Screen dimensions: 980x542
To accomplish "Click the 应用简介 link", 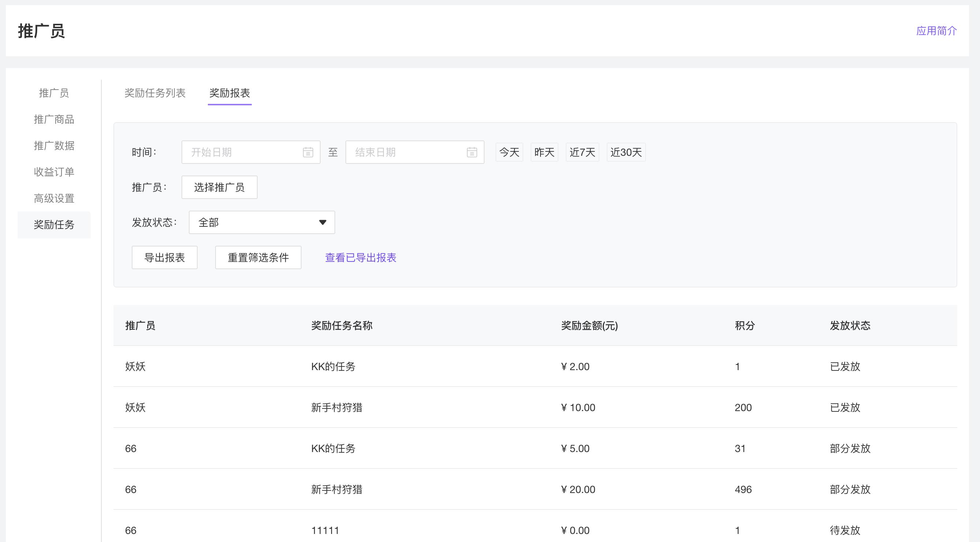I will pyautogui.click(x=936, y=31).
